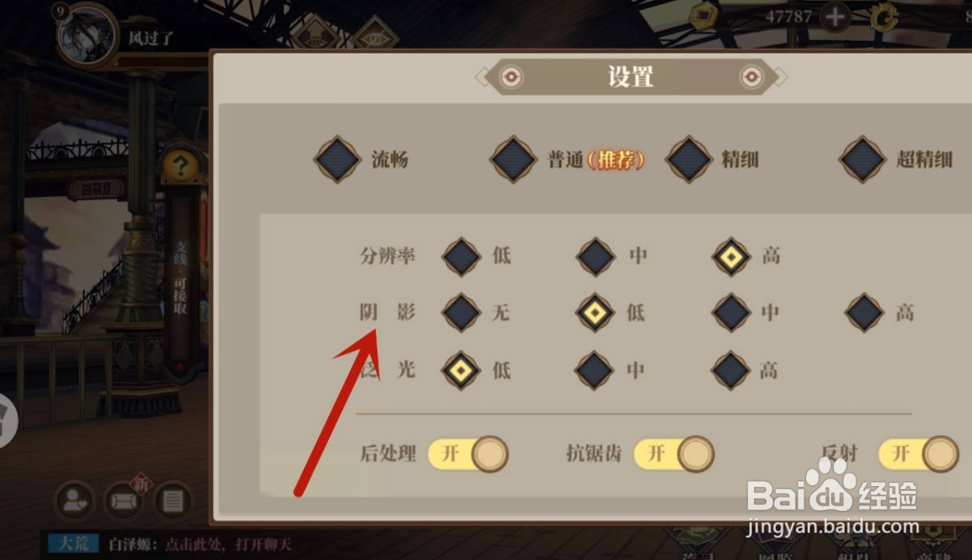Toggle the 反射 switch
The height and width of the screenshot is (560, 972).
coord(918,454)
